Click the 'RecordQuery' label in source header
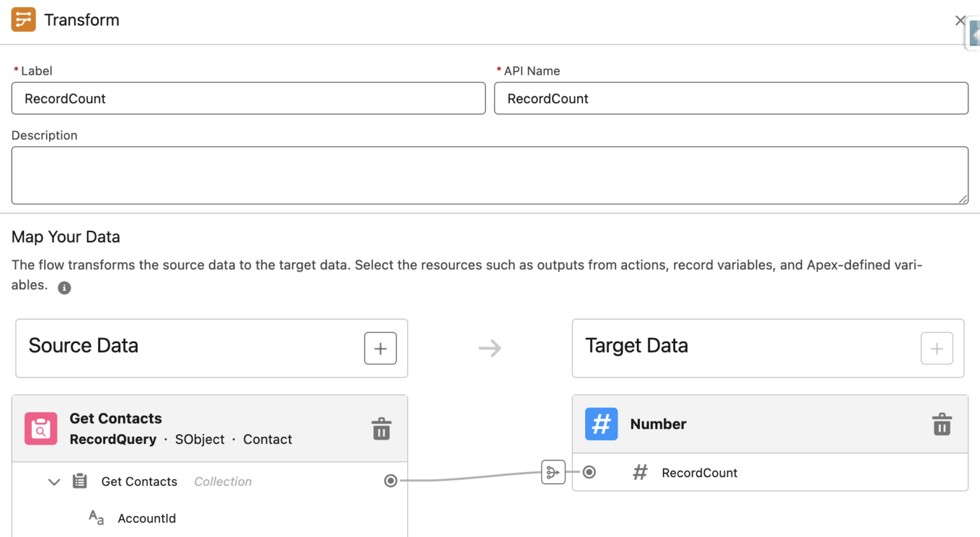This screenshot has width=980, height=537. [113, 439]
